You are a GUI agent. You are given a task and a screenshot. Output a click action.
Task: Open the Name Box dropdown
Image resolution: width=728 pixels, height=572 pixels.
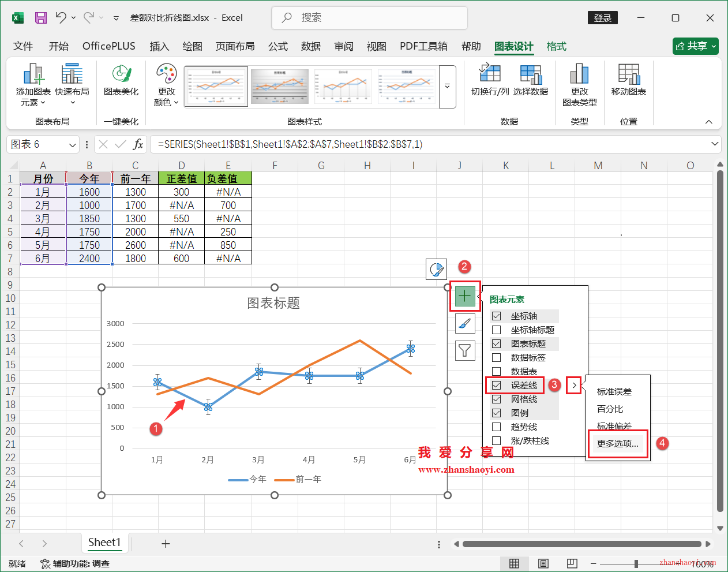click(x=72, y=144)
